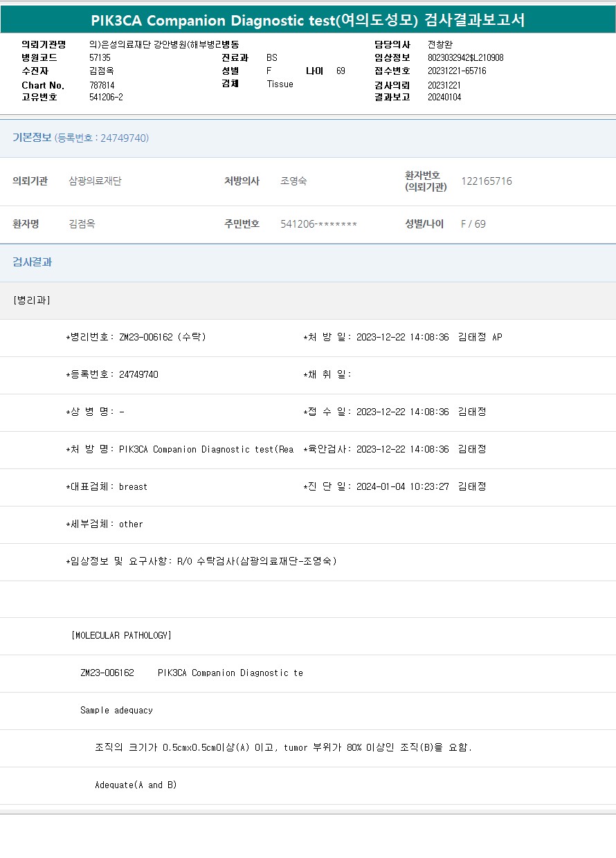Screen dimensions: 616x858
Task: Click the 의뢰기관 value 삼광의료재단 in 기본정보
Action: tap(95, 181)
